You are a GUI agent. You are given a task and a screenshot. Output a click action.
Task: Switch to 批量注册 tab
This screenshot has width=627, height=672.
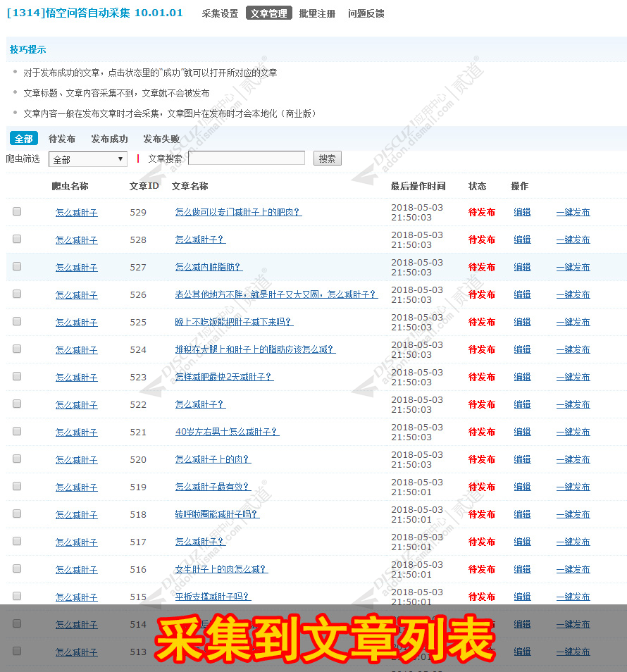click(x=317, y=13)
